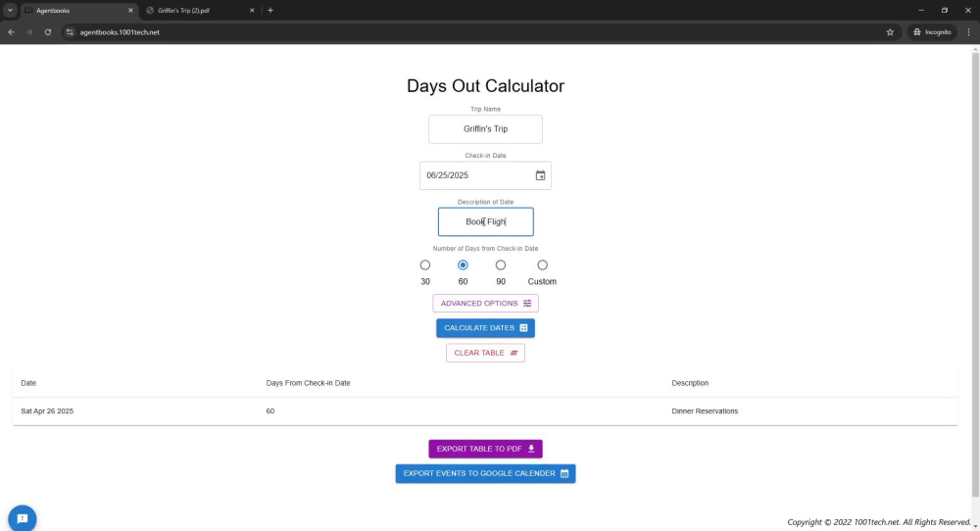Click the Description of Date input field
980x531 pixels.
485,221
